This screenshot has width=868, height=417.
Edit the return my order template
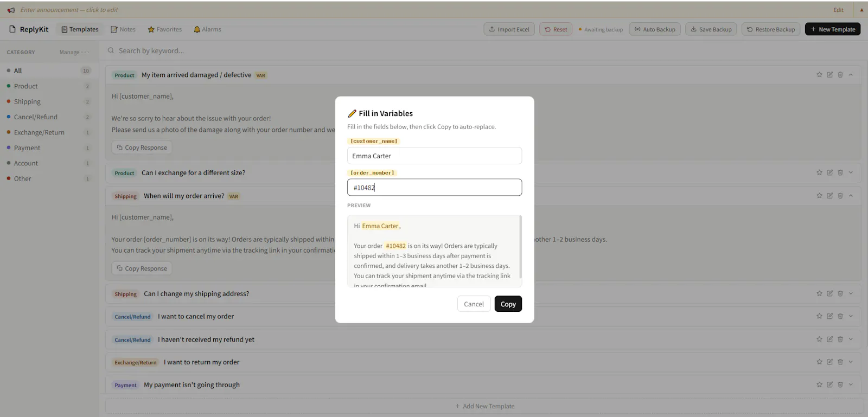829,362
